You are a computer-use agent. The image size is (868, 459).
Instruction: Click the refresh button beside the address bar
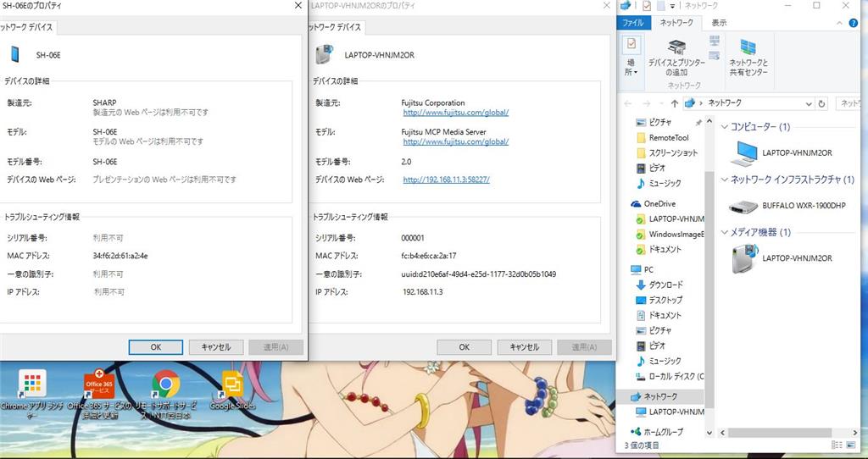(x=821, y=103)
